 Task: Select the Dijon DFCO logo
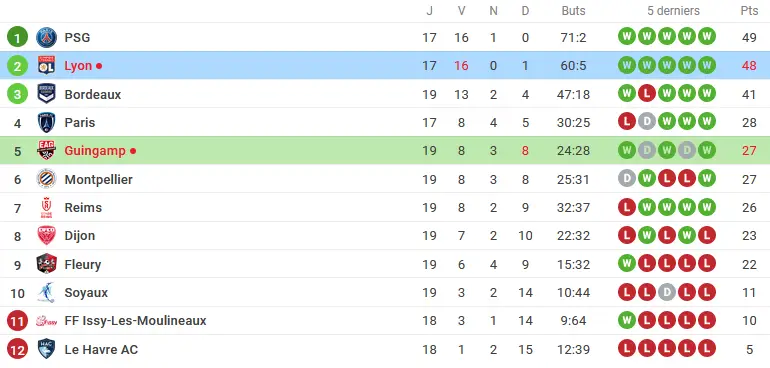coord(46,235)
